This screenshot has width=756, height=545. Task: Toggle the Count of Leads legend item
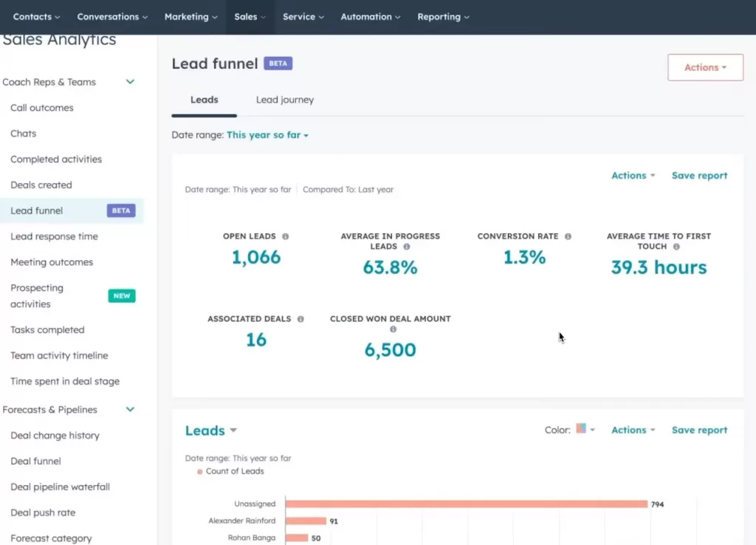click(233, 471)
